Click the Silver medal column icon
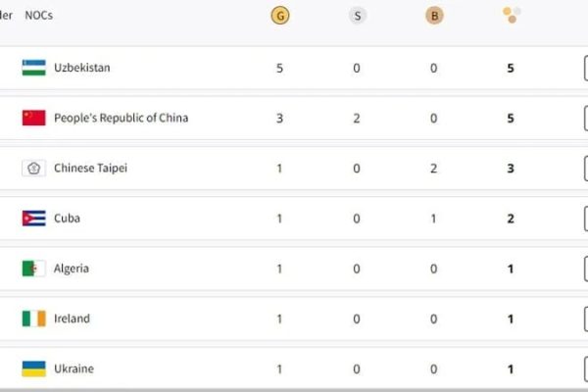The height and width of the screenshot is (392, 588). 358,16
